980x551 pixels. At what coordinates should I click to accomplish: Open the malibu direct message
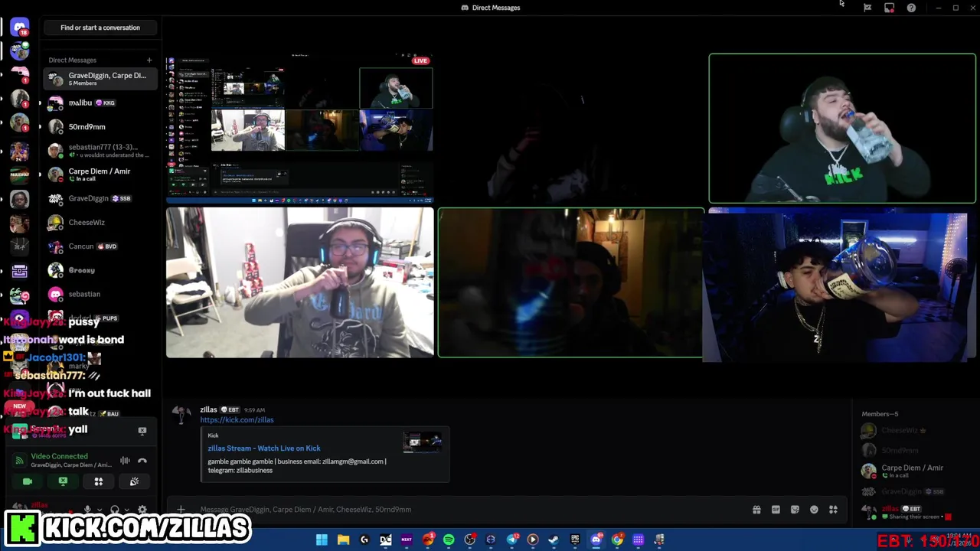point(100,103)
